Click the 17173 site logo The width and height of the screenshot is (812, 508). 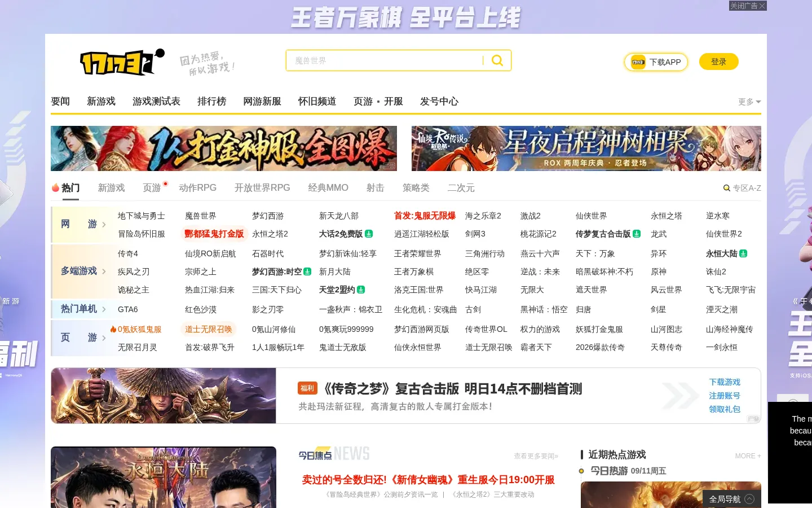tap(122, 62)
